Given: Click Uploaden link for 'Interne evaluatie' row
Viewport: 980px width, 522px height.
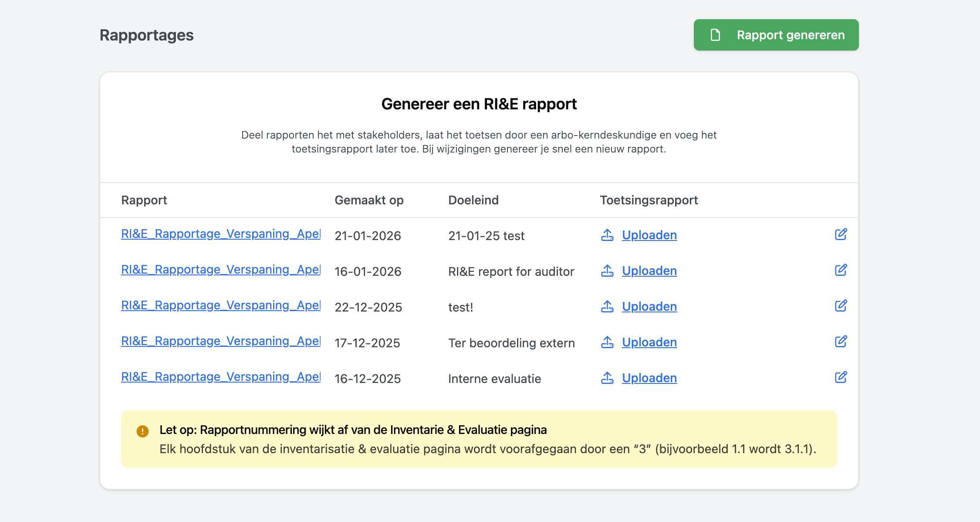Looking at the screenshot, I should [649, 378].
